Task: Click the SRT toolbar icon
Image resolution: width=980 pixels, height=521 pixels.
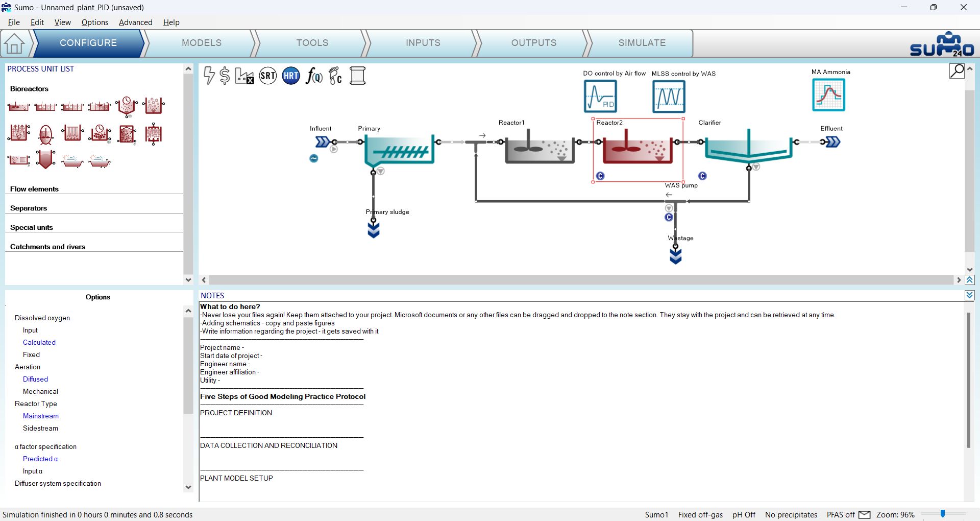Action: [268, 76]
